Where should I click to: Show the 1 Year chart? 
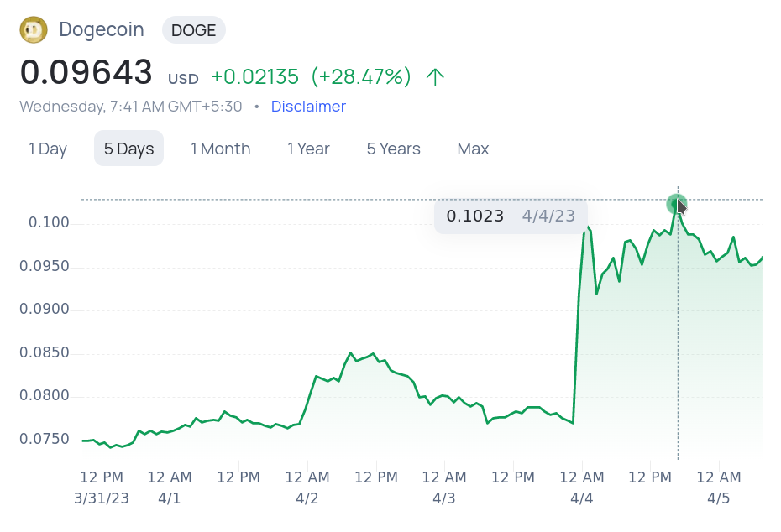308,149
